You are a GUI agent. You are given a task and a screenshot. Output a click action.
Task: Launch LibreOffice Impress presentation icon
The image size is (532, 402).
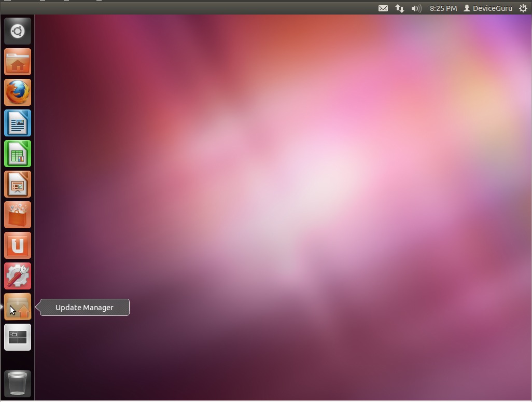(x=18, y=184)
